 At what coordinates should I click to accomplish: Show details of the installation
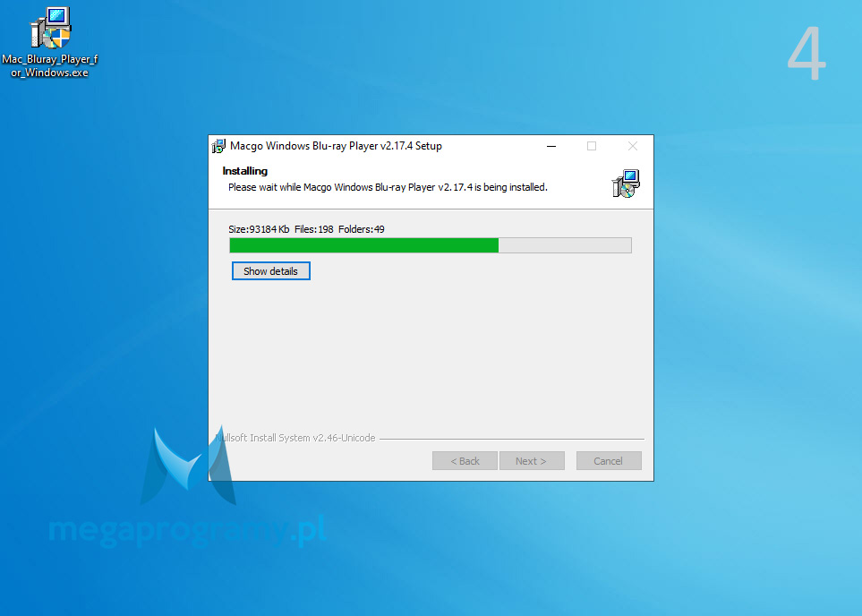(x=271, y=271)
